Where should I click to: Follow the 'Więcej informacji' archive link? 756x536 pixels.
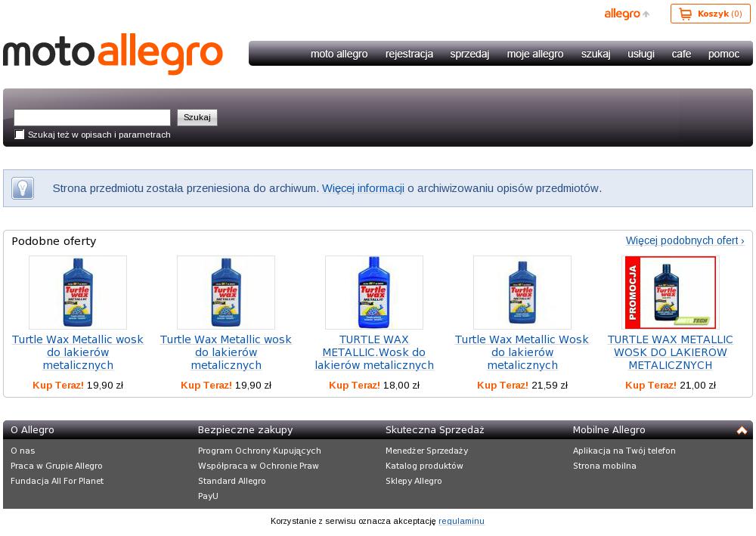coord(363,188)
